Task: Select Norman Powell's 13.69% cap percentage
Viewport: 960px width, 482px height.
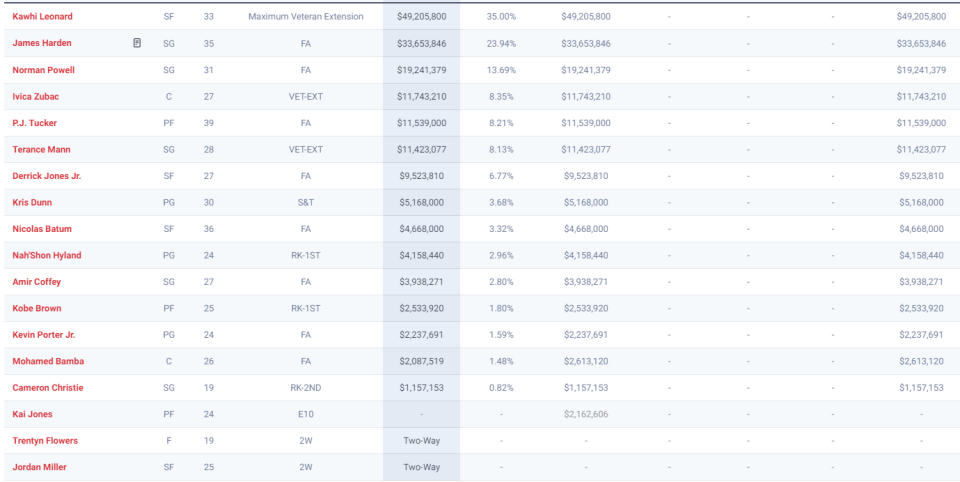Action: click(x=501, y=70)
